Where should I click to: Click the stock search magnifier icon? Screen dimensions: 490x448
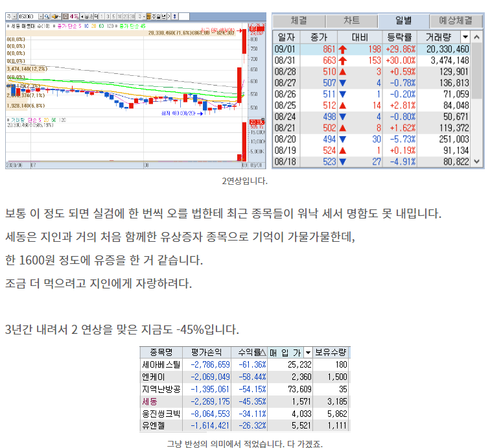pyautogui.click(x=47, y=17)
